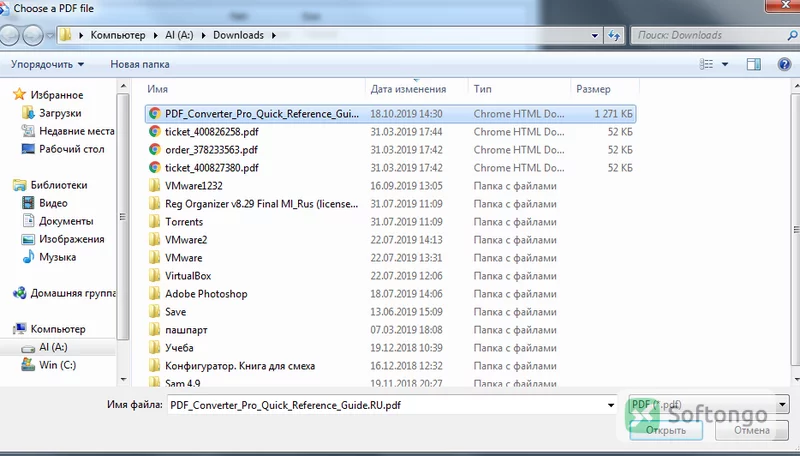Click Downloads in the address bar
This screenshot has height=456, width=800.
tap(238, 35)
